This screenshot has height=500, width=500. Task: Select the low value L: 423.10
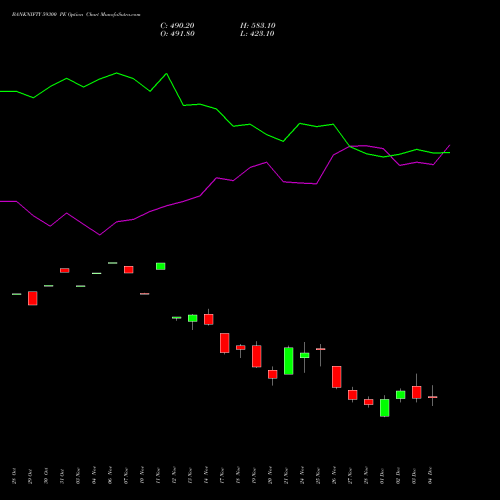(x=257, y=34)
